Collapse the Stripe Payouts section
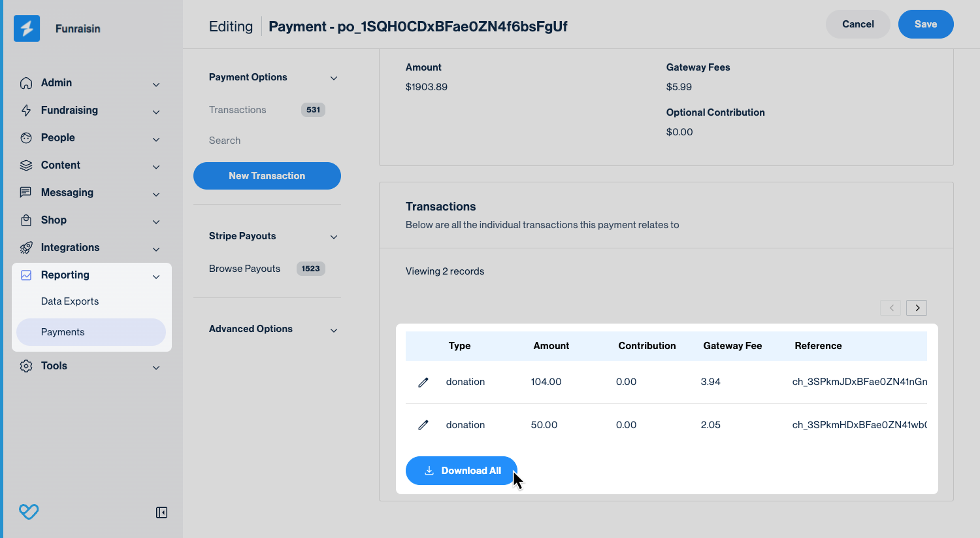 [x=334, y=237]
